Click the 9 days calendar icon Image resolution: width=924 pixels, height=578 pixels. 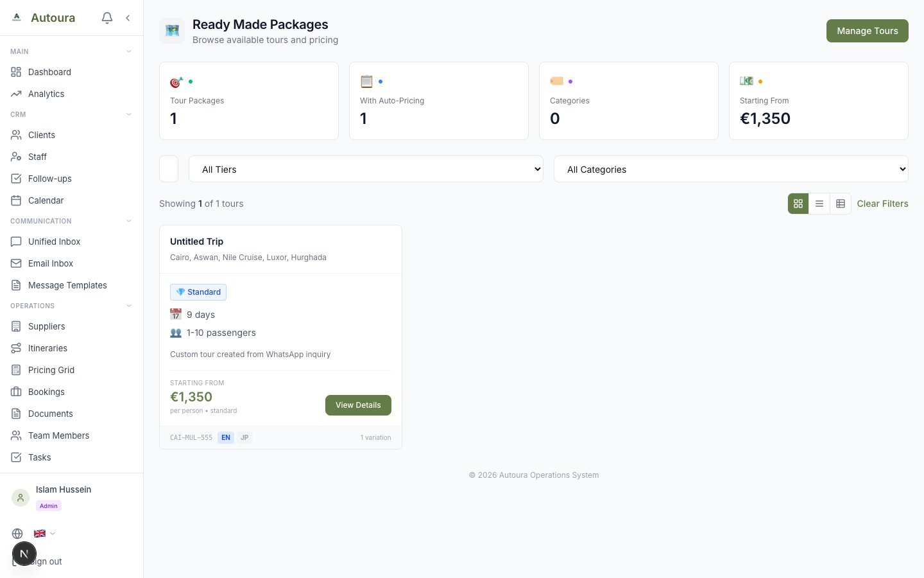[176, 314]
